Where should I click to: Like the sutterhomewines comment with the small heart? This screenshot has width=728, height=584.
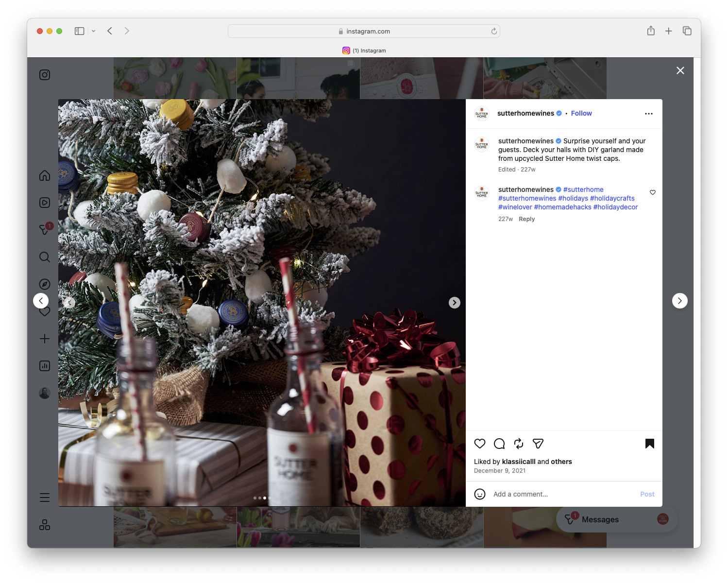click(653, 192)
